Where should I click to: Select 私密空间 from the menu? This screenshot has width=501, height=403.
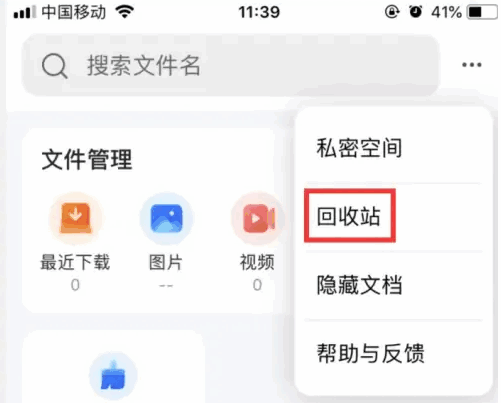359,148
